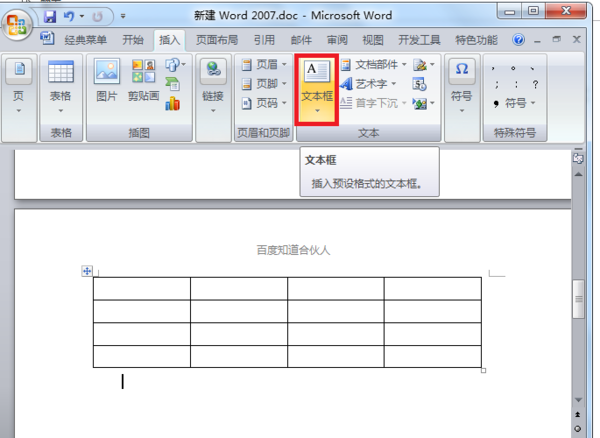Viewport: 600px width, 438px height.
Task: Click the header text 百度知道合伙人
Action: click(x=293, y=250)
